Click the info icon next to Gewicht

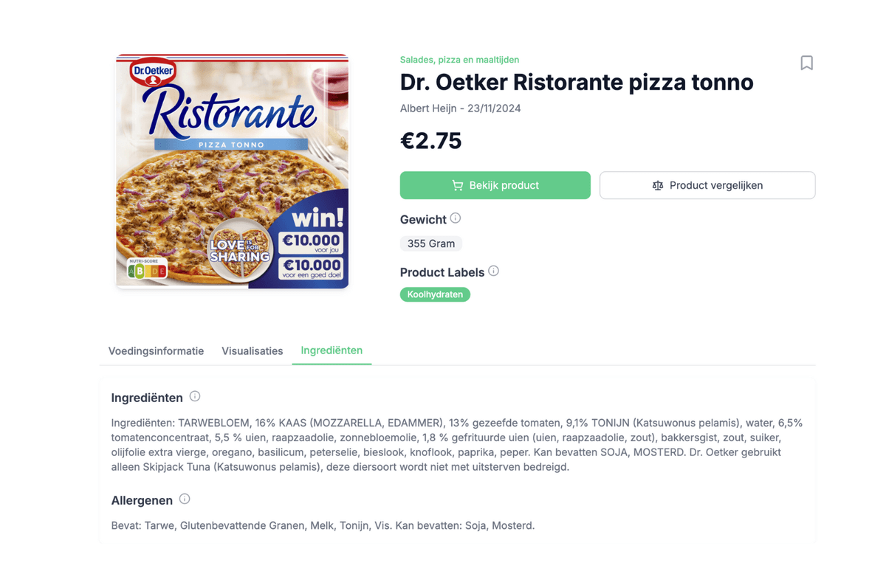point(456,218)
